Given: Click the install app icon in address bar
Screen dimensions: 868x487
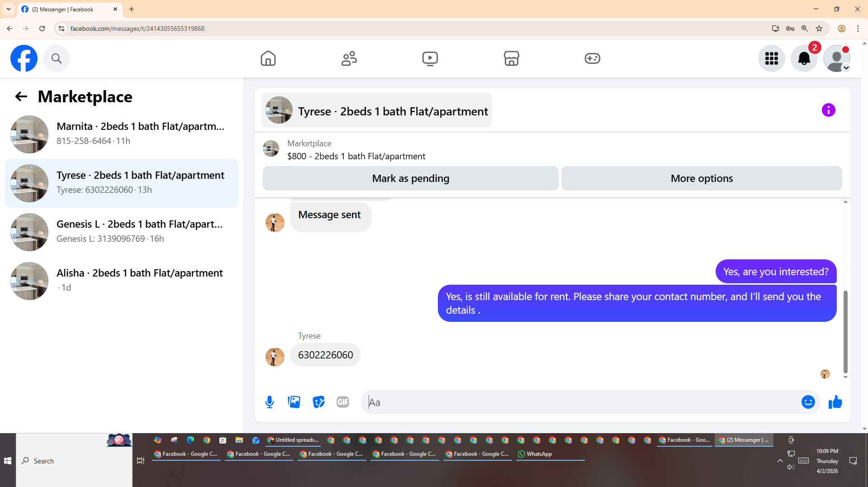Looking at the screenshot, I should [776, 29].
